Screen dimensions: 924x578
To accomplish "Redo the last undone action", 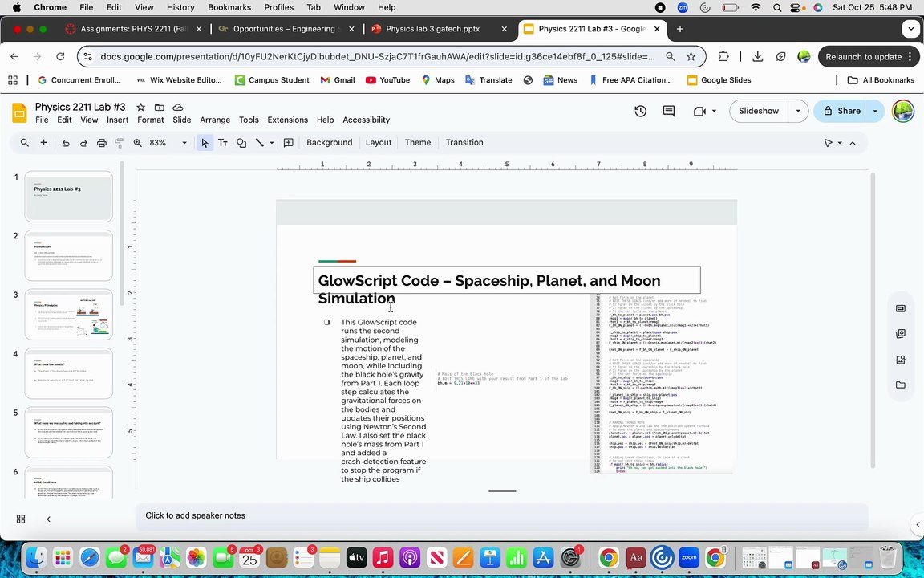I will [x=83, y=143].
